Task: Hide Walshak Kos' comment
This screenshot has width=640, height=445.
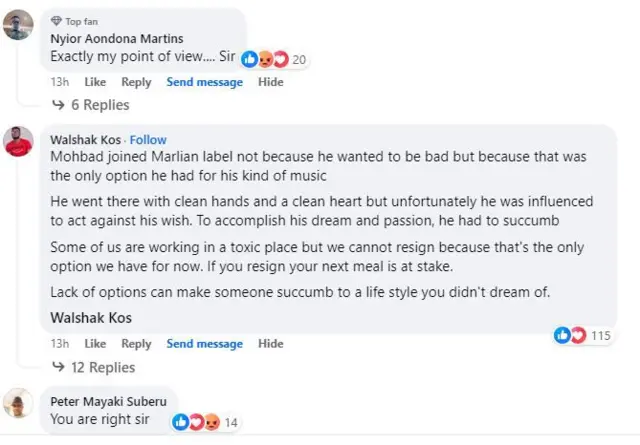Action: (x=270, y=344)
